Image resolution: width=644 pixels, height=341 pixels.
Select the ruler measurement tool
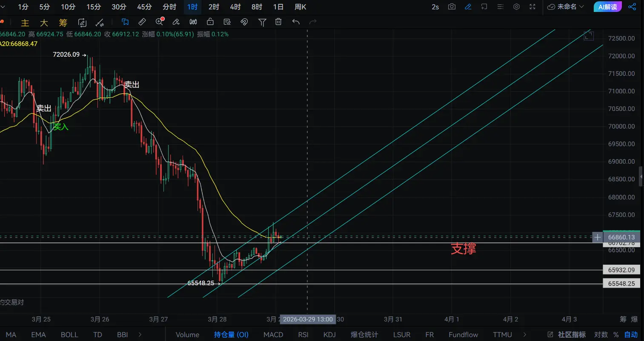(142, 22)
